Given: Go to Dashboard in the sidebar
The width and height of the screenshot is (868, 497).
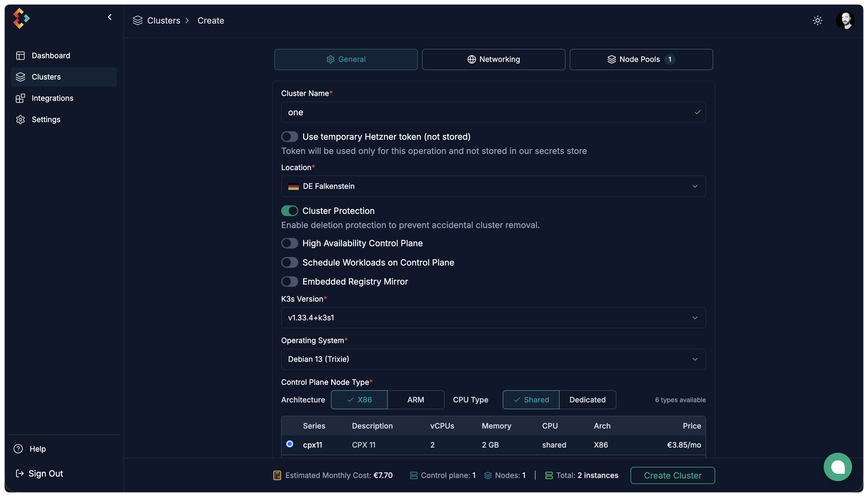Looking at the screenshot, I should point(64,56).
